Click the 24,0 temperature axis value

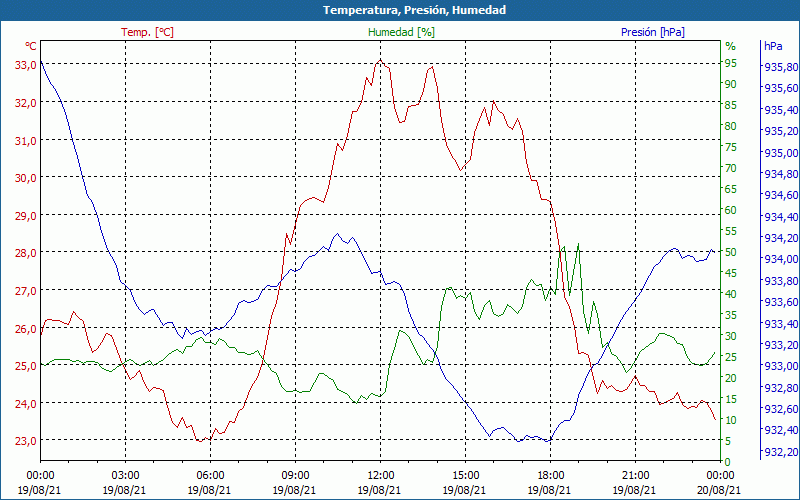click(26, 404)
